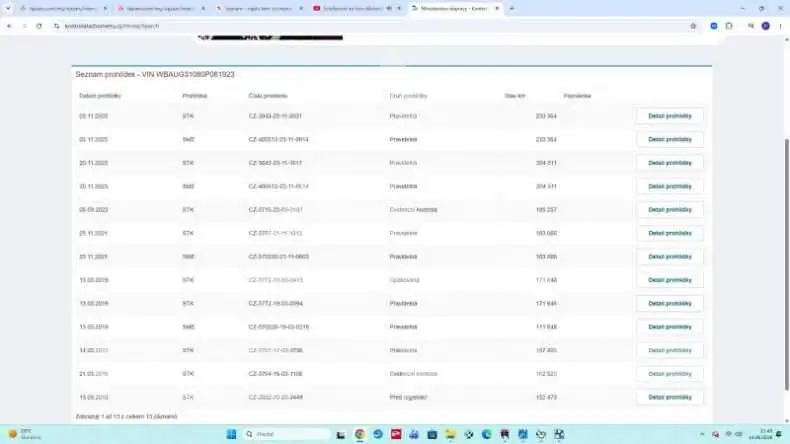Switch to the YouTube tab
Screen dimensions: 790x444
click(x=351, y=9)
